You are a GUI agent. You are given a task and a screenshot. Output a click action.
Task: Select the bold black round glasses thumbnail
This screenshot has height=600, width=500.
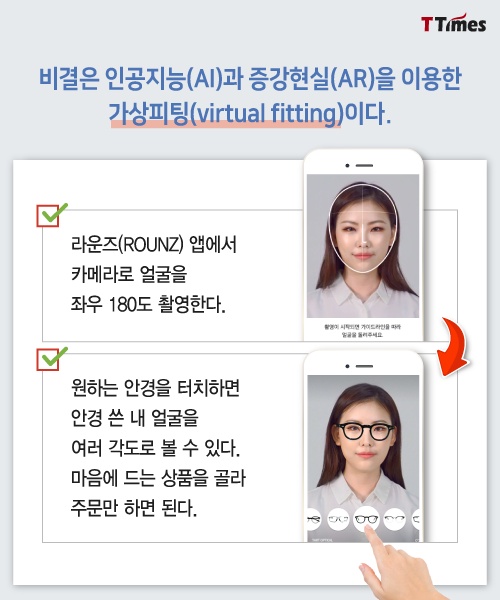[366, 519]
